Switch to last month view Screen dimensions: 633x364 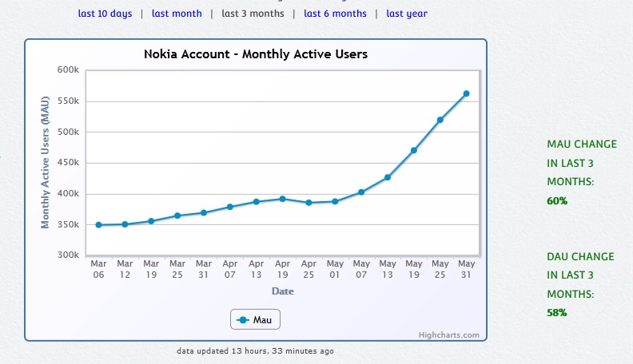tap(177, 14)
